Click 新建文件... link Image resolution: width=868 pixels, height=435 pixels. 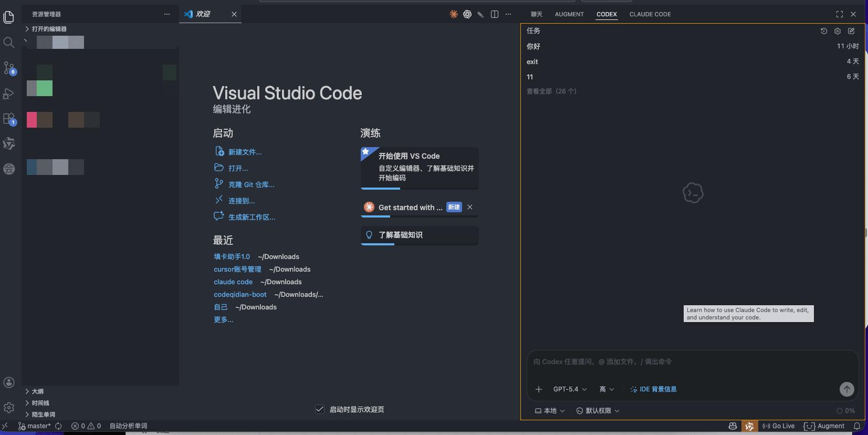[x=245, y=152]
